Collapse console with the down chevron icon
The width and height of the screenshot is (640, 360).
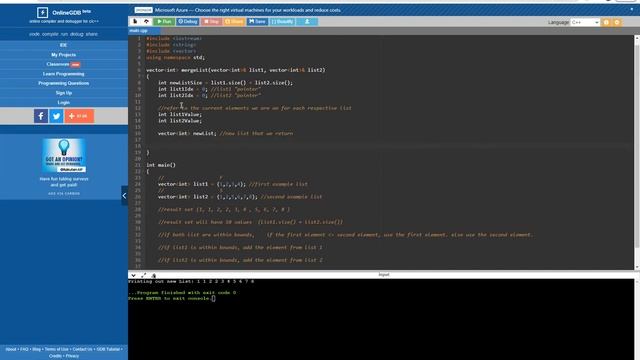tap(133, 276)
